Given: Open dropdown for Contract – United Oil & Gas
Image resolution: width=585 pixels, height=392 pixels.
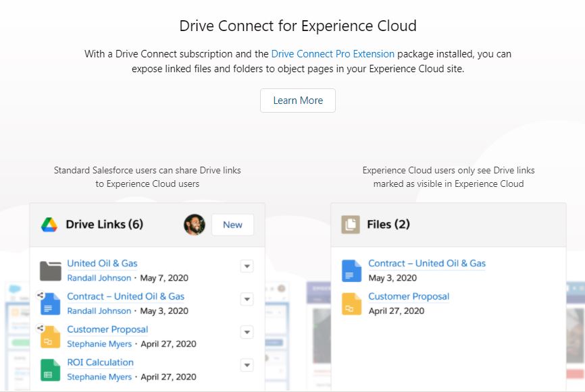Looking at the screenshot, I should coord(247,299).
